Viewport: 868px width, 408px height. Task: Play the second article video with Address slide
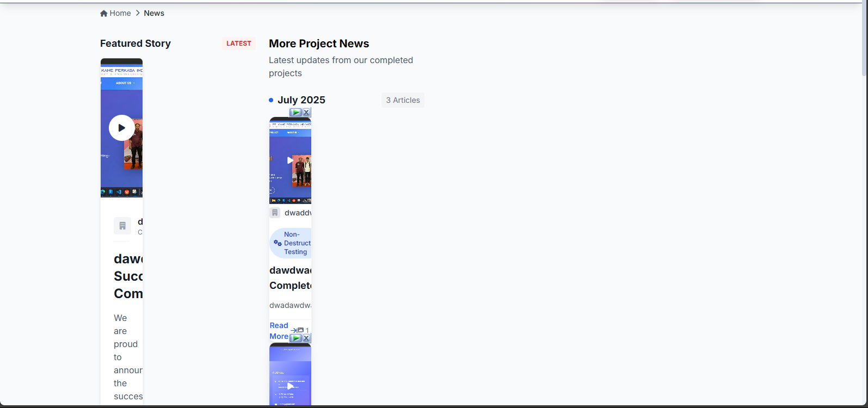pyautogui.click(x=290, y=386)
